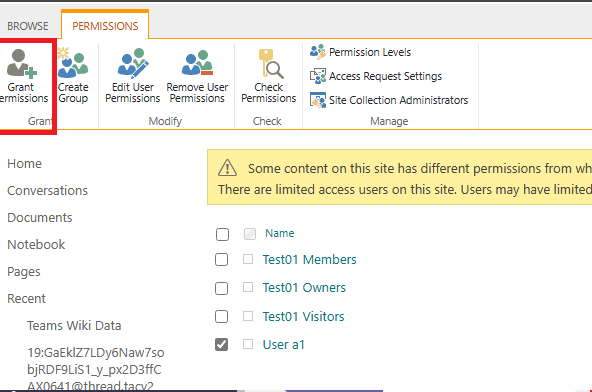Click the Grant Permissions icon
Viewport: 592px width, 392px height.
22,63
